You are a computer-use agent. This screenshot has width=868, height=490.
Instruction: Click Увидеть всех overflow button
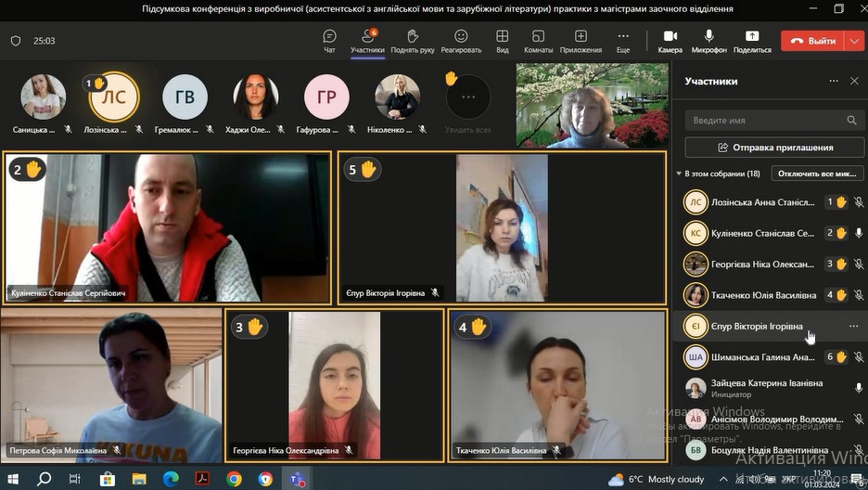468,97
